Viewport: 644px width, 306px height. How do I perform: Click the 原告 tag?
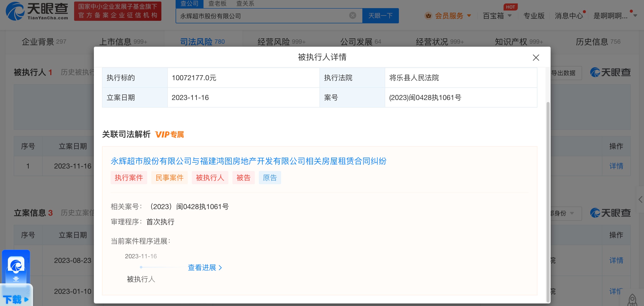pos(270,178)
